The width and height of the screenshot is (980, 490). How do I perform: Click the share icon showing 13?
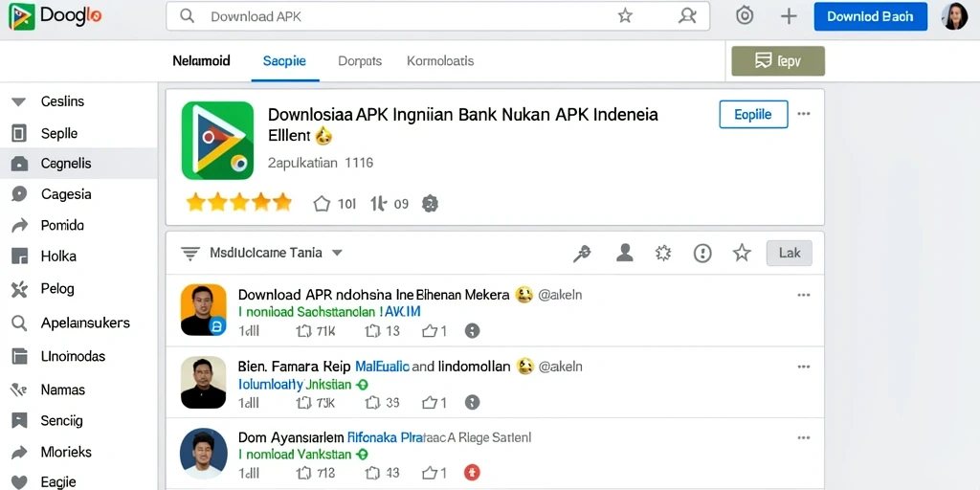pos(372,331)
